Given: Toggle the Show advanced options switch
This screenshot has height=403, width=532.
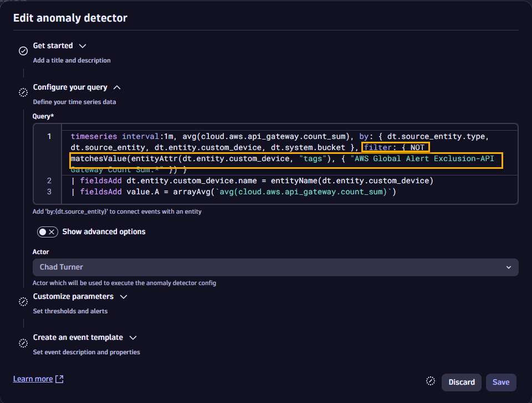Looking at the screenshot, I should click(48, 232).
